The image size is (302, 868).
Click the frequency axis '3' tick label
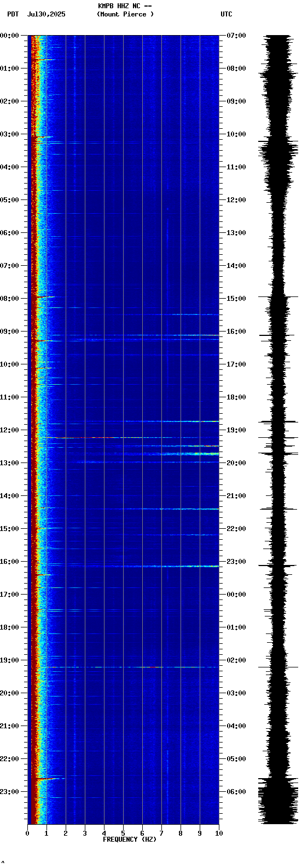(x=85, y=833)
